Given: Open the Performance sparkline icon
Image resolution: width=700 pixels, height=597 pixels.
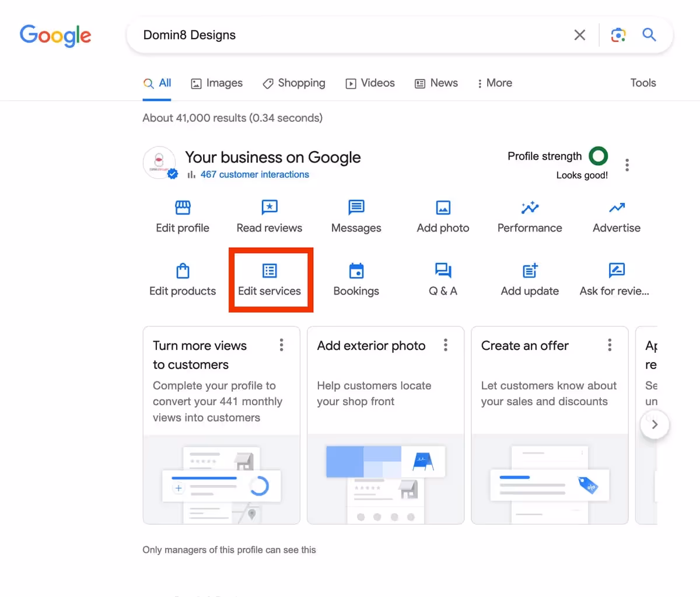Looking at the screenshot, I should coord(530,208).
